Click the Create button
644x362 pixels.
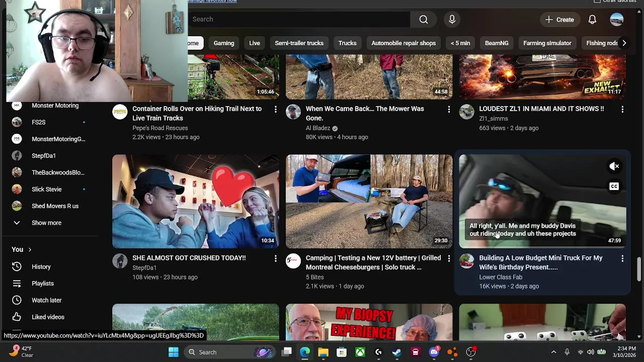coord(559,20)
